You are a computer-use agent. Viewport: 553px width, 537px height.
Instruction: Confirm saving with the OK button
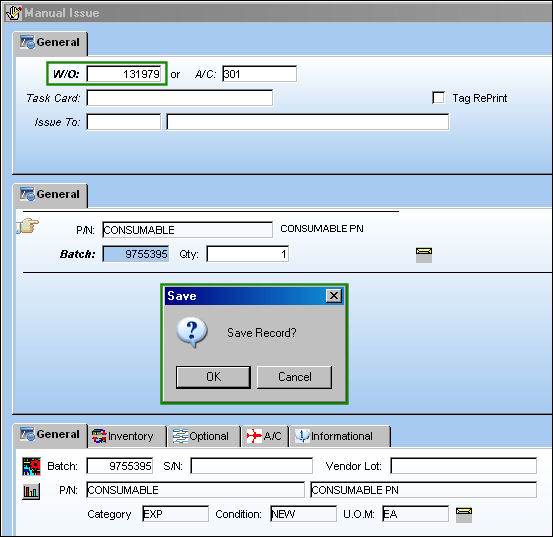(x=213, y=377)
